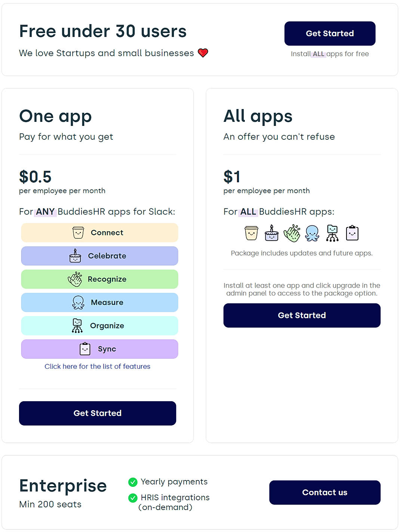Click Get Started in the All apps card
The width and height of the screenshot is (400, 532).
click(302, 315)
